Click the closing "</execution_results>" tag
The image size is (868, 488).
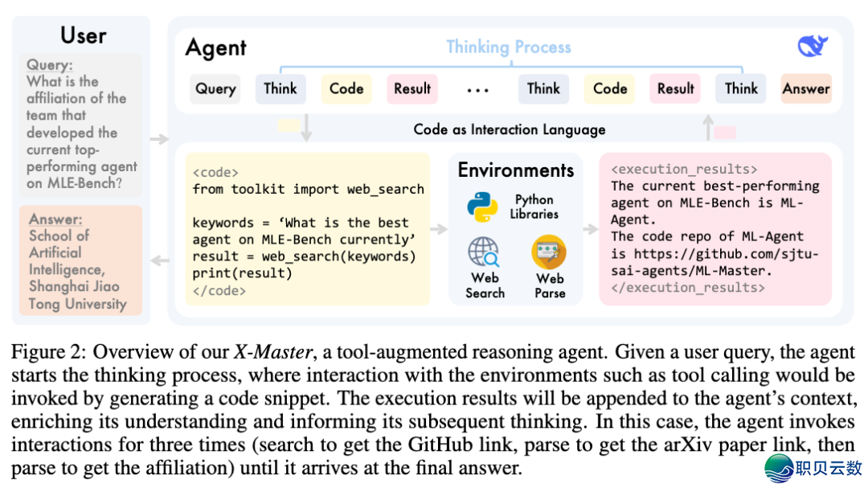pos(688,288)
